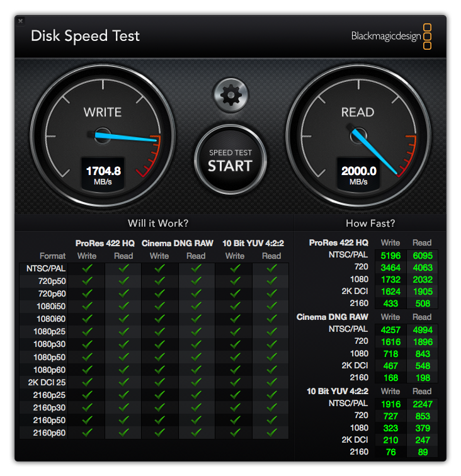Viewport: 461px width, 476px height.
Task: Click 10 Bit YUV Read checkmark for 2160p30
Action: [271, 407]
